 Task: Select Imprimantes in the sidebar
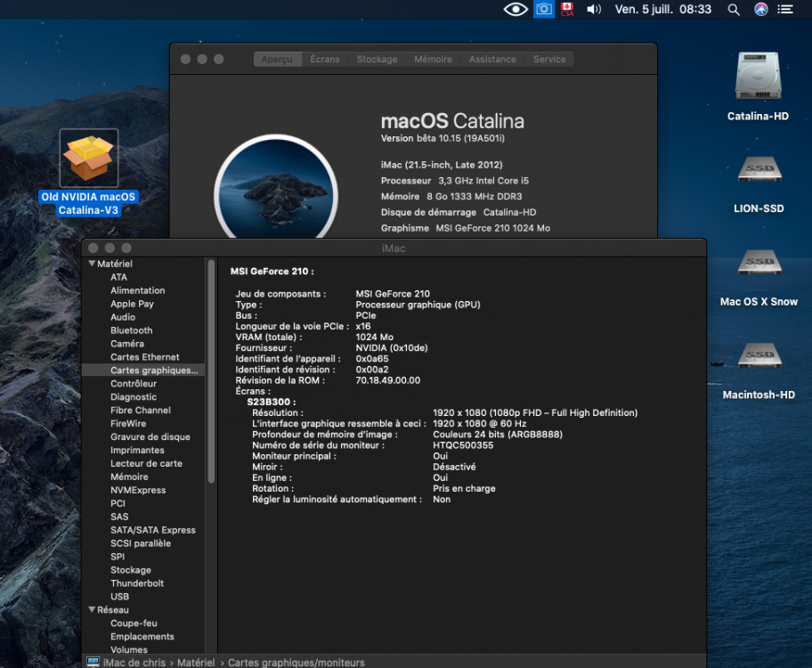137,451
